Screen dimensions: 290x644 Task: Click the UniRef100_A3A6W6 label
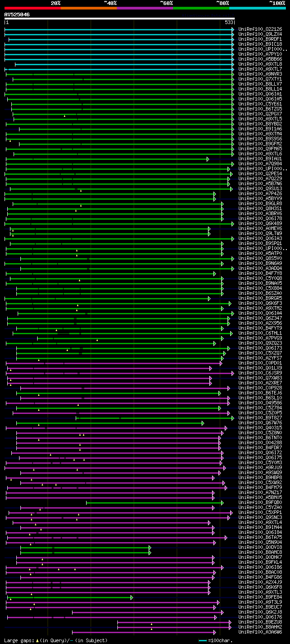(x=260, y=632)
